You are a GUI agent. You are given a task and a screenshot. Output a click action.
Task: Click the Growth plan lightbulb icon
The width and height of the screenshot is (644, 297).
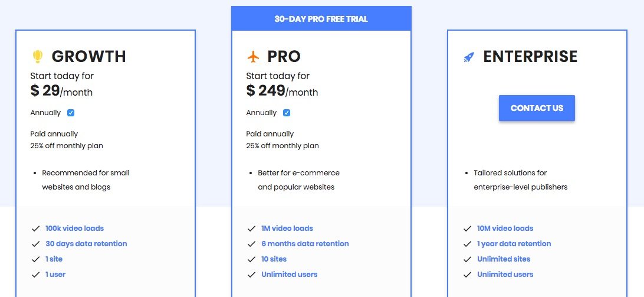pyautogui.click(x=37, y=57)
